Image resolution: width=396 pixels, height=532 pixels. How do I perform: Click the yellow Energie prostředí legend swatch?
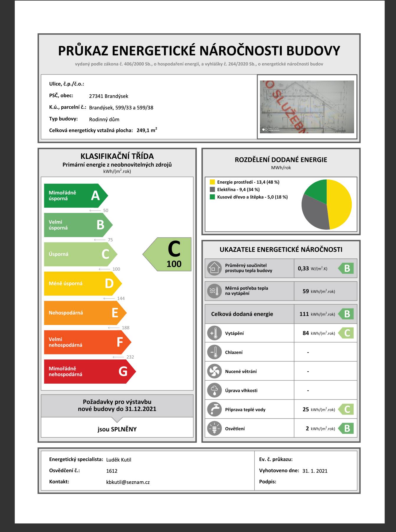tap(212, 182)
